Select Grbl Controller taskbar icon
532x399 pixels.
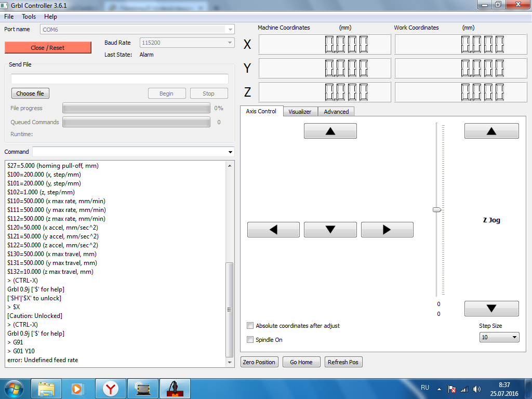(x=175, y=389)
